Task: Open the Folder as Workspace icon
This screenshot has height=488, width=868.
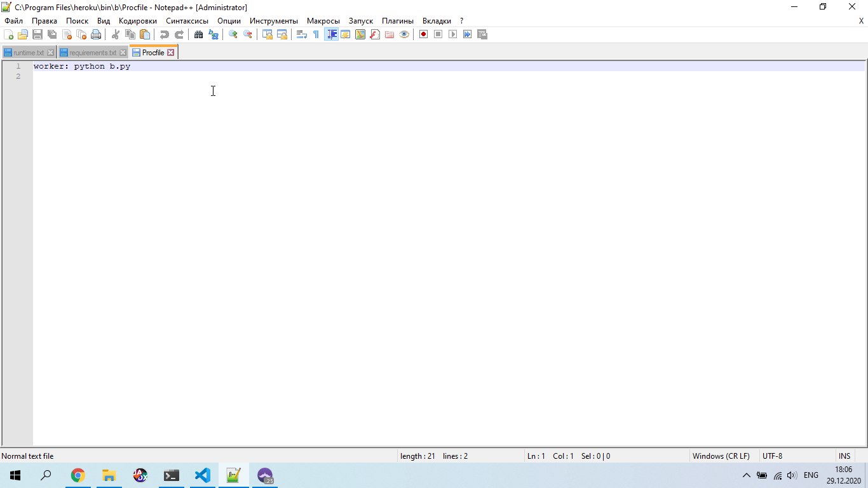Action: click(390, 34)
